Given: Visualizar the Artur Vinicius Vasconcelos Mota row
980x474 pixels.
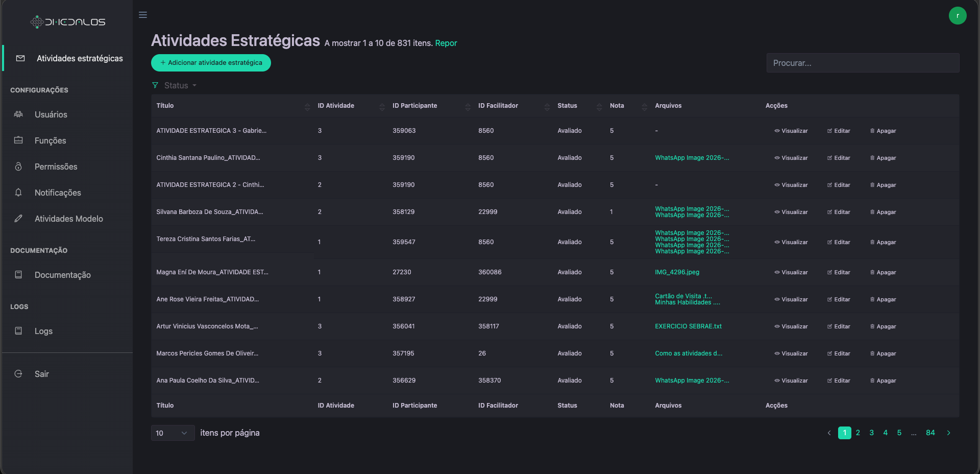Looking at the screenshot, I should point(791,326).
